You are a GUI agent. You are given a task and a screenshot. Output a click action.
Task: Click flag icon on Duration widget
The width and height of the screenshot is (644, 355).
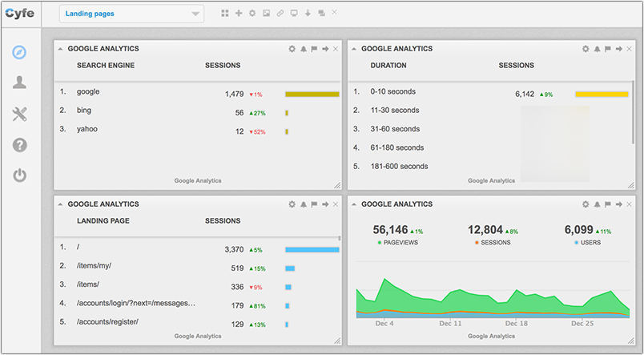pyautogui.click(x=608, y=49)
